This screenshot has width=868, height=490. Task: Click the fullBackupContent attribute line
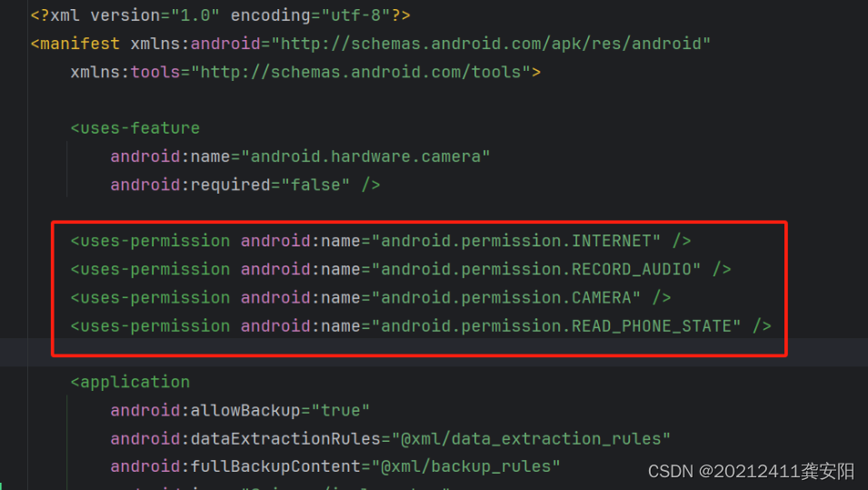click(x=335, y=466)
